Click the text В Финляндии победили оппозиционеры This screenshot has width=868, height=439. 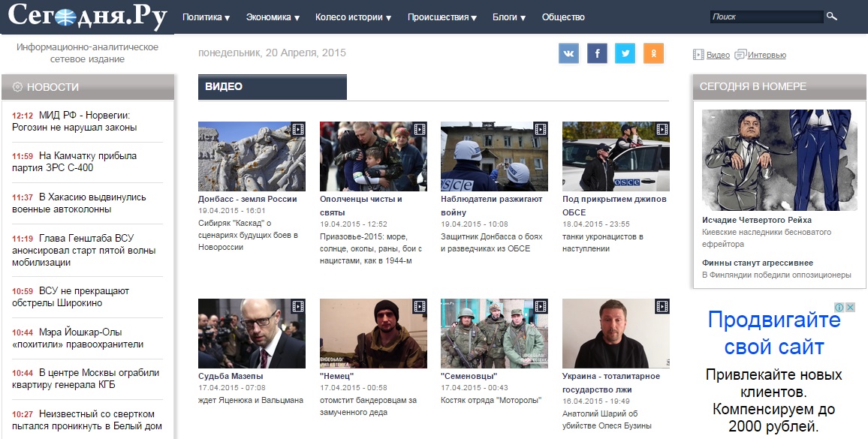(776, 275)
